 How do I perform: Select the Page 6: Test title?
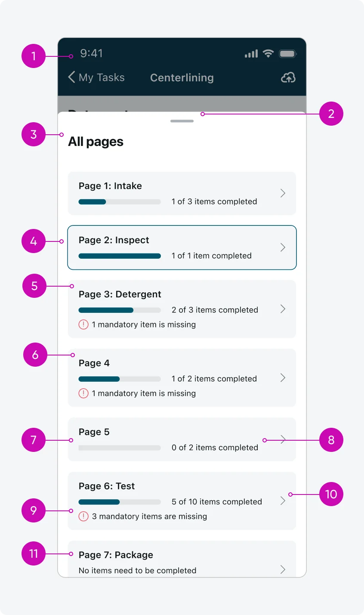click(x=107, y=486)
